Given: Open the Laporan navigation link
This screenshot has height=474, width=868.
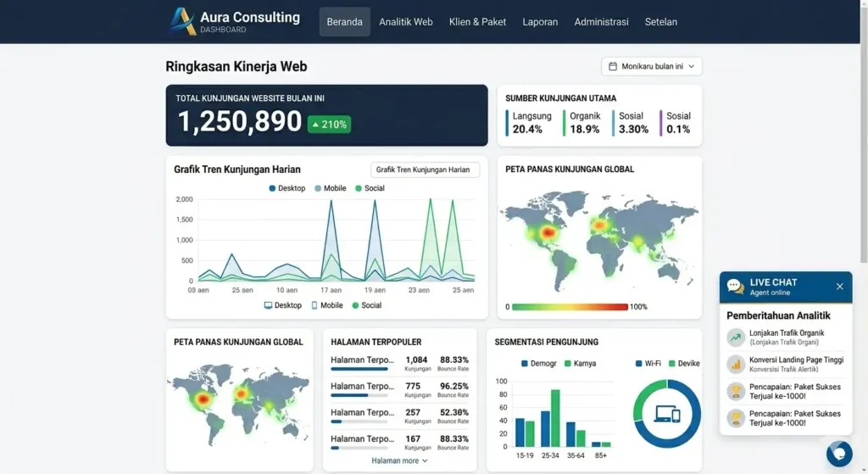Looking at the screenshot, I should tap(540, 22).
